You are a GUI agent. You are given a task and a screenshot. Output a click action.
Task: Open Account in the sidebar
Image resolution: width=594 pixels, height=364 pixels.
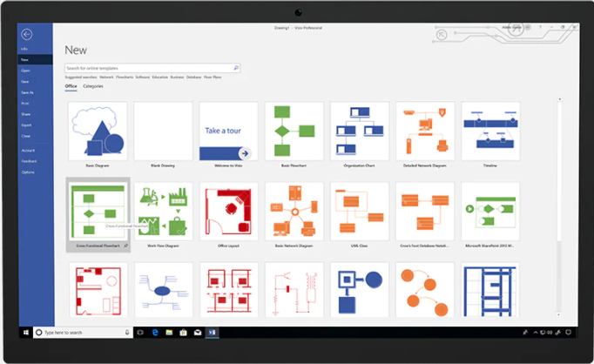pos(28,151)
